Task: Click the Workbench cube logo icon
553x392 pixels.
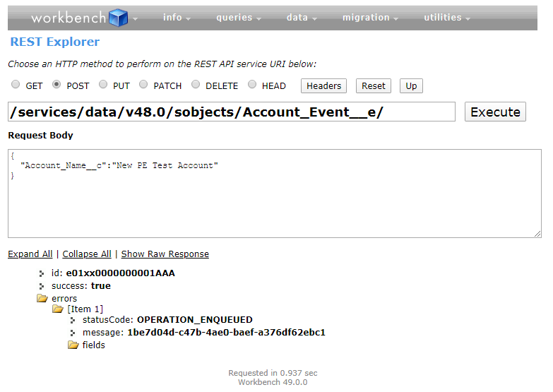Action: coord(118,18)
